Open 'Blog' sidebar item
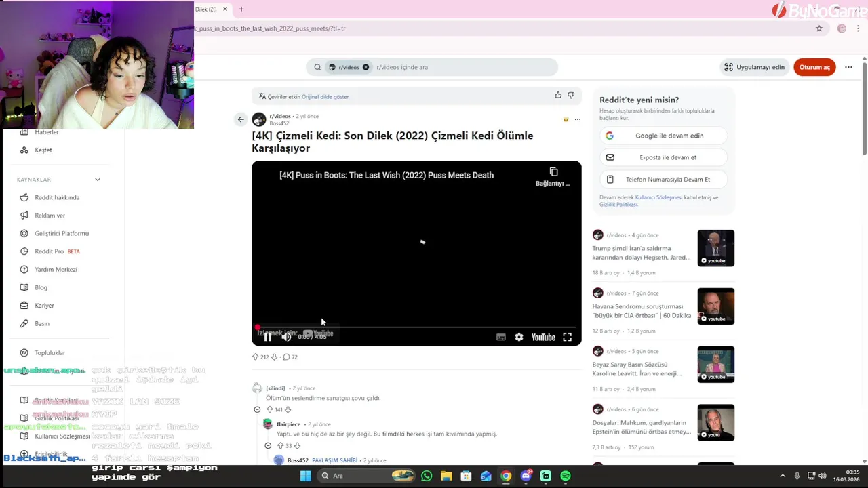The image size is (868, 488). [x=41, y=287]
